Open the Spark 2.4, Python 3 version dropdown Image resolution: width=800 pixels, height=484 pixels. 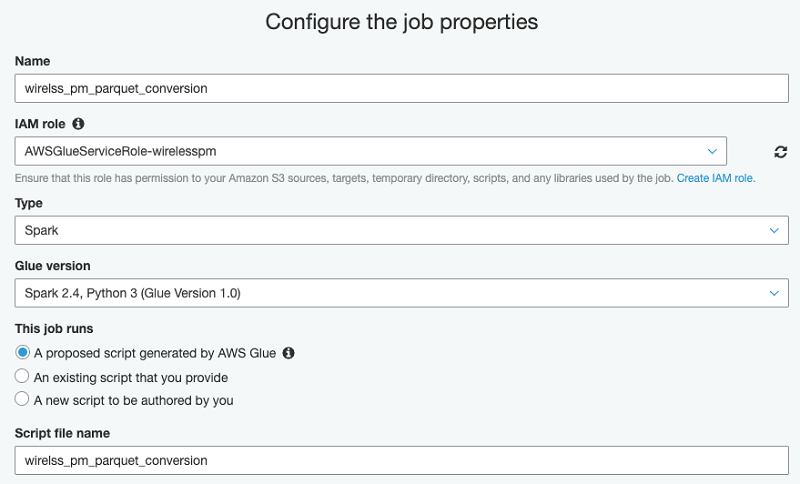(400, 293)
